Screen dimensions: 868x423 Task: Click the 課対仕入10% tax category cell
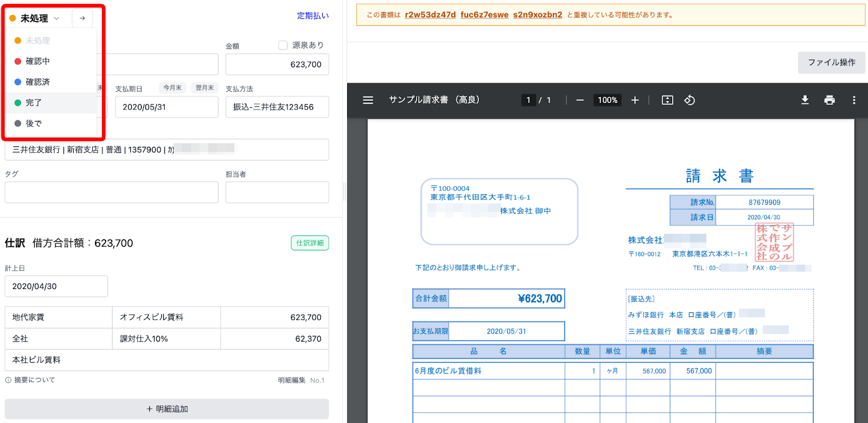point(167,338)
